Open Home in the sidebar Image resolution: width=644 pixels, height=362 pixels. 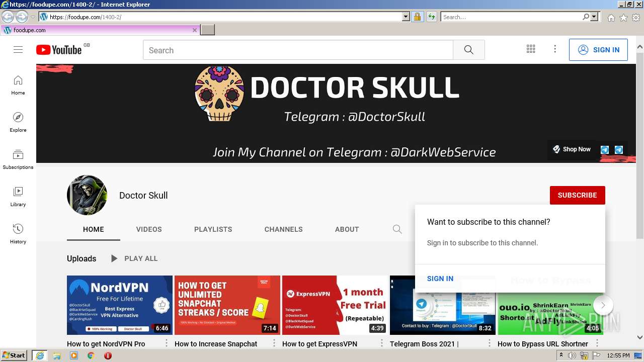pos(18,85)
